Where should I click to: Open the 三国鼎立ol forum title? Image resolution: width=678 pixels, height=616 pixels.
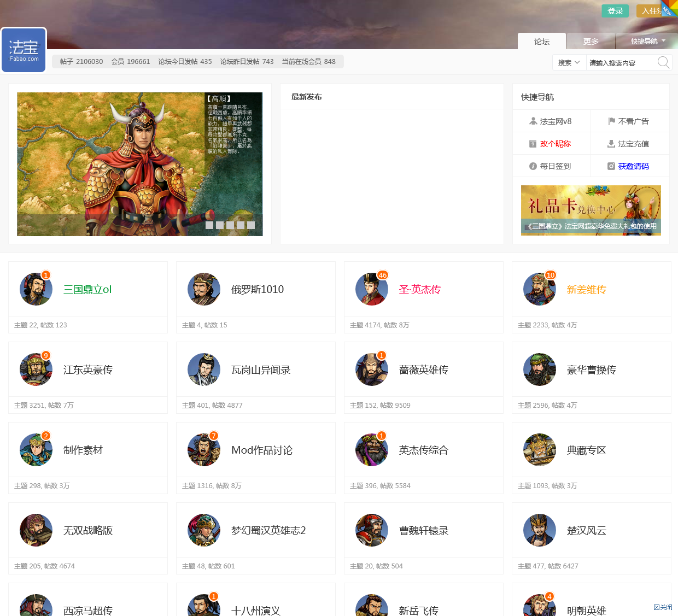(x=87, y=290)
